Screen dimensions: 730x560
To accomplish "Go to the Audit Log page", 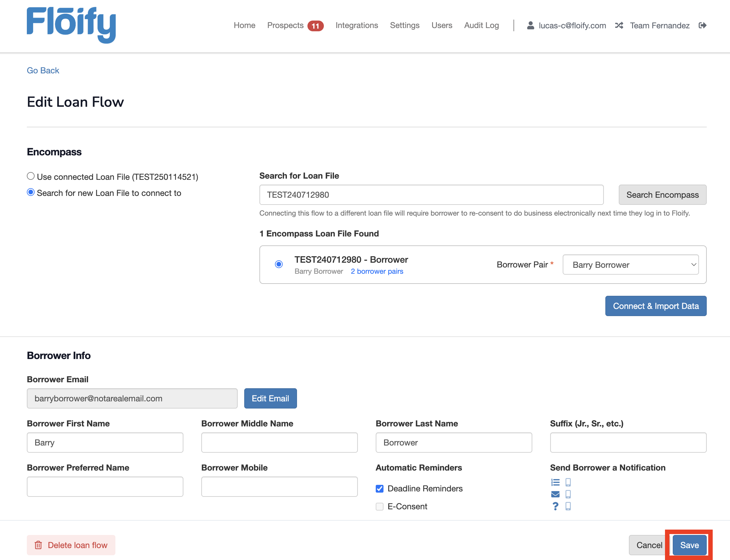I will pyautogui.click(x=481, y=25).
